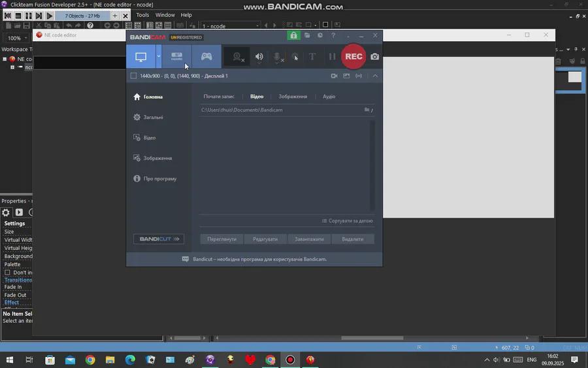Select the runtime options tab in Properties

tap(19, 212)
